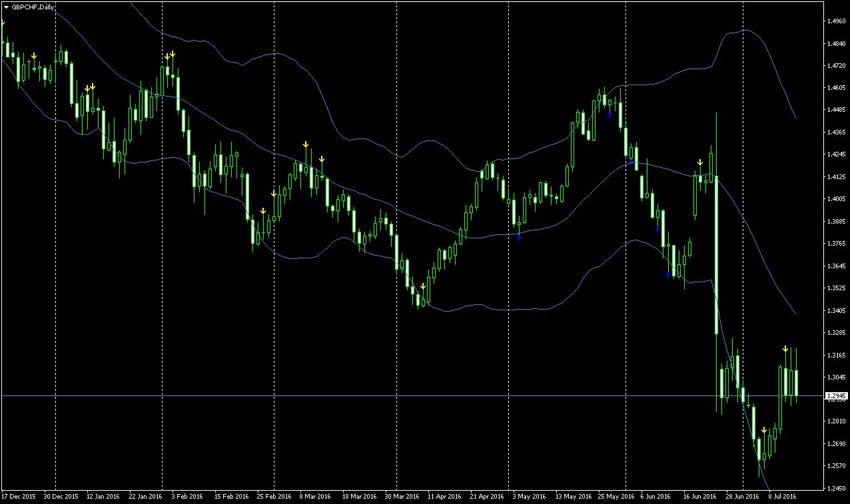Click the 1.3885 price axis label
The image size is (850, 504).
tap(837, 222)
